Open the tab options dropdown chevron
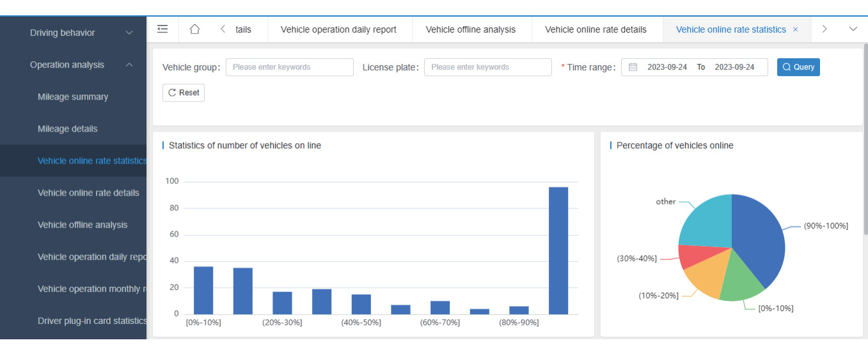 pyautogui.click(x=853, y=29)
